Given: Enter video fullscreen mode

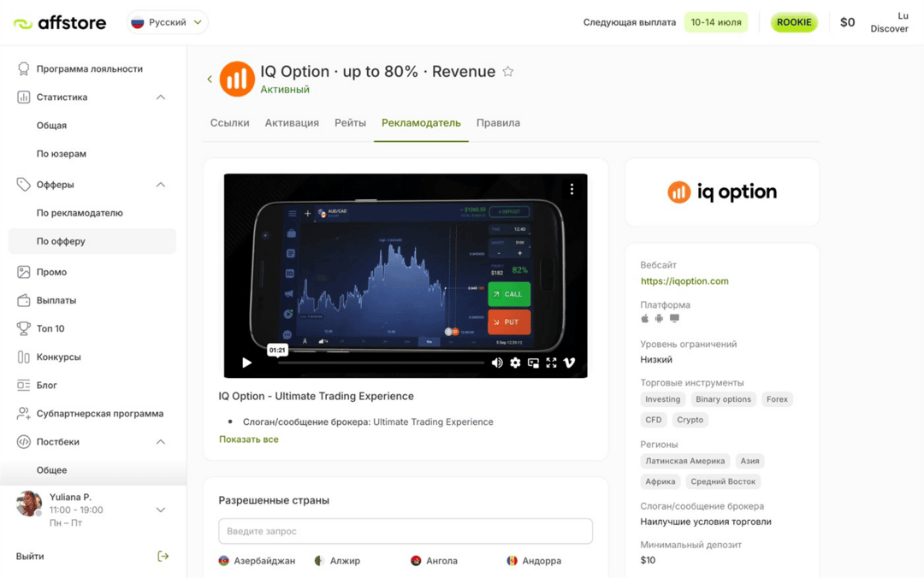Looking at the screenshot, I should 551,363.
